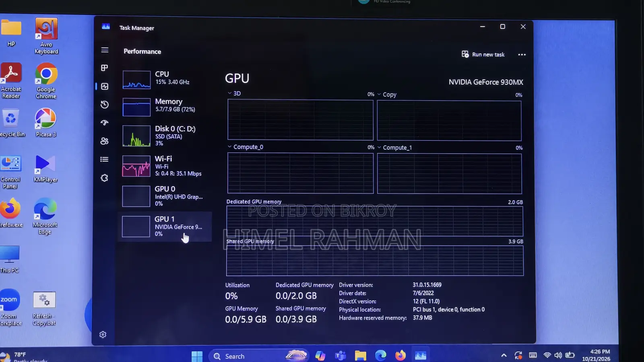Open Microsoft Edge from taskbar

tap(380, 356)
